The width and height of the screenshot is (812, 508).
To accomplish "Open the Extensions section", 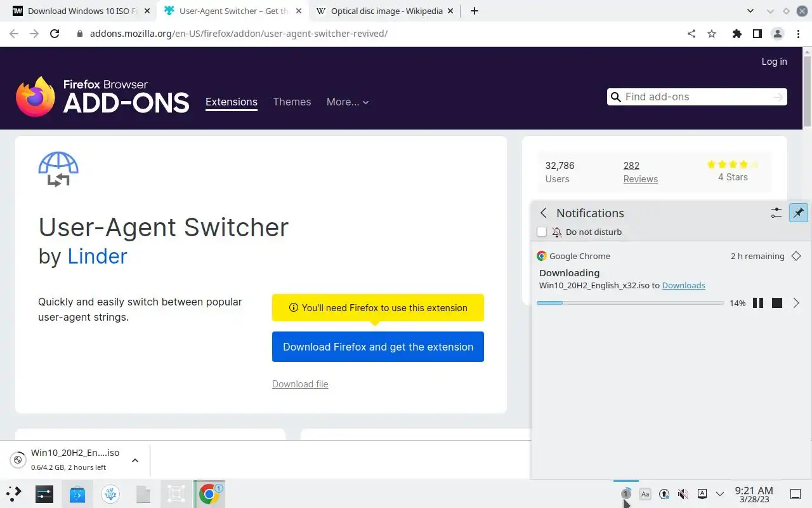I will [232, 102].
